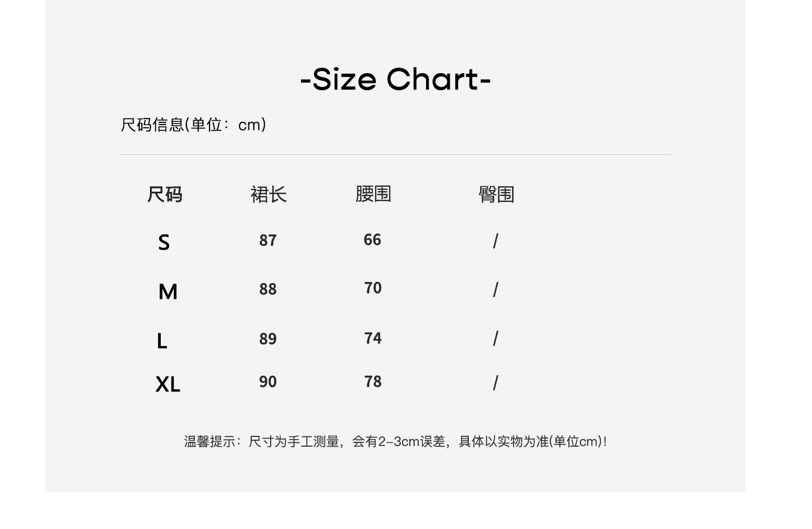Click the 臀围 slash in the S row
Image resolution: width=812 pixels, height=529 pixels.
click(x=495, y=241)
